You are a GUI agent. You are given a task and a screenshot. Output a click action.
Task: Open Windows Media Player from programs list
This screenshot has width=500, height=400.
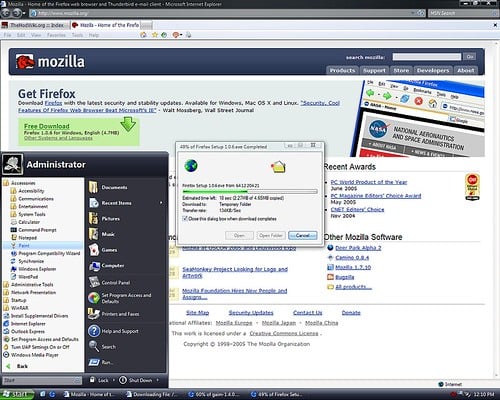[31, 355]
